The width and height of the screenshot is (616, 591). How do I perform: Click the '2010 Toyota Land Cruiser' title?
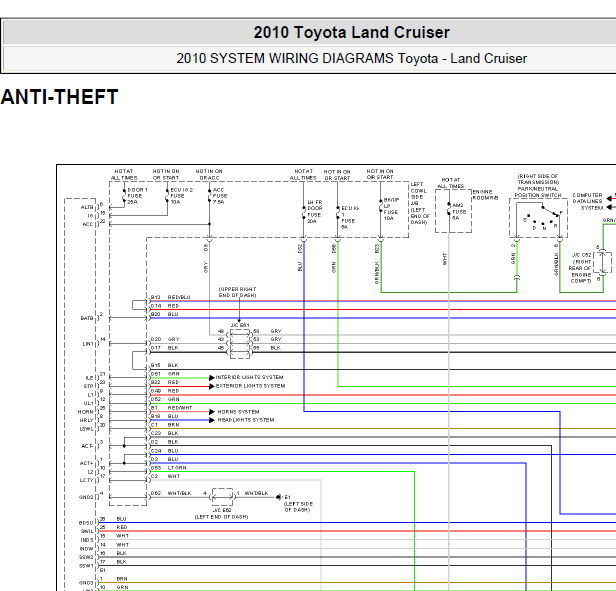[x=351, y=33]
